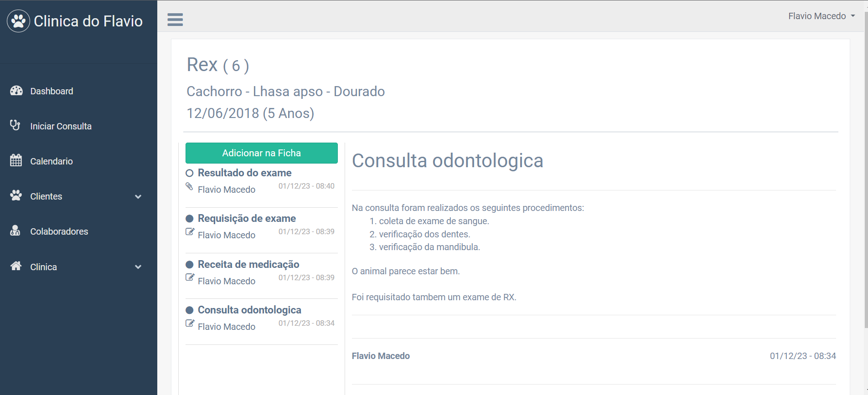868x395 pixels.
Task: Open Iniciar Consulta from the sidebar
Action: (61, 126)
